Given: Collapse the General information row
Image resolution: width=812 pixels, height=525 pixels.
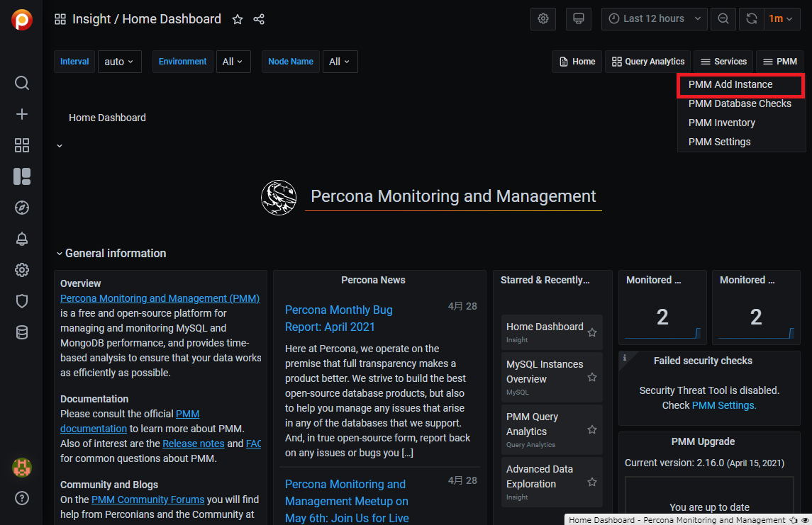Looking at the screenshot, I should [111, 254].
